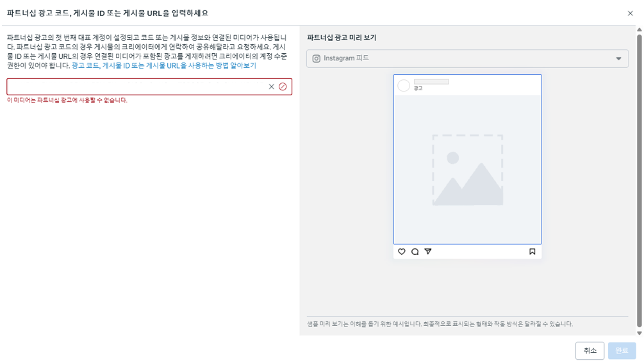The image size is (644, 363).
Task: Click the username placeholder bar in preview header
Action: tap(431, 82)
